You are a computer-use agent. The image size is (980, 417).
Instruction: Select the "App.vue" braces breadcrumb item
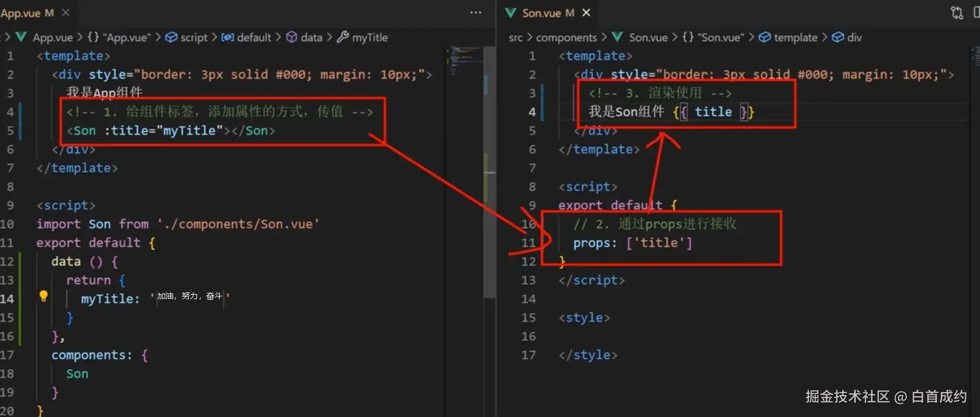(127, 37)
